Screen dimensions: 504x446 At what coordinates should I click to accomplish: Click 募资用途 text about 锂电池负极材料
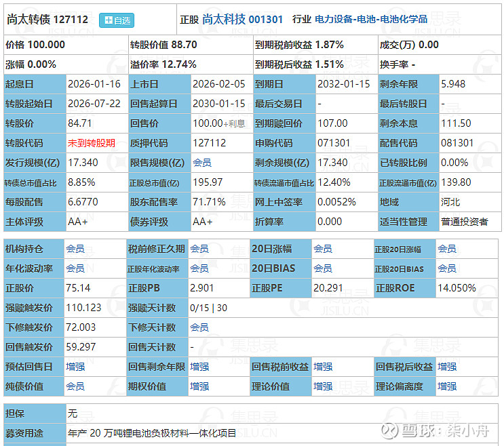(152, 433)
